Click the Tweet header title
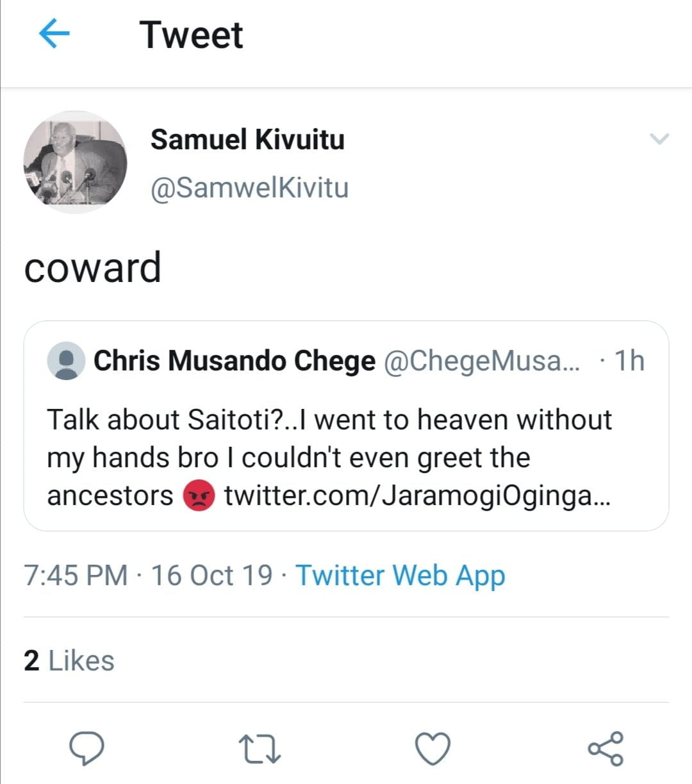692x784 pixels. click(x=191, y=35)
